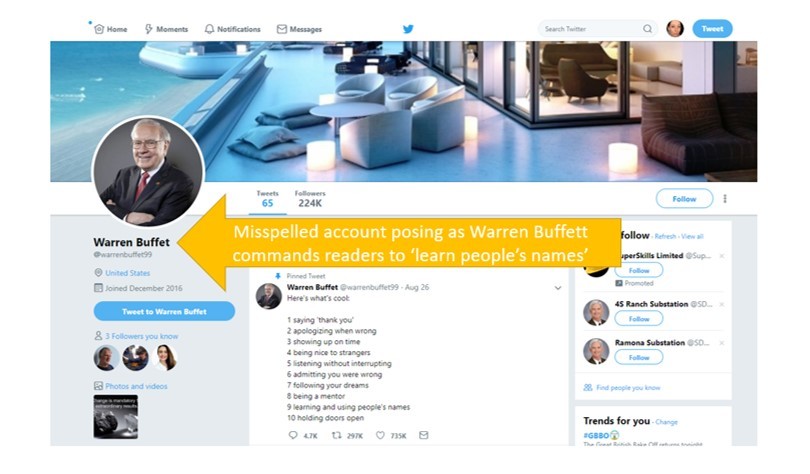Retweet the pinned tweet
Screen dimensions: 810x474
click(336, 435)
